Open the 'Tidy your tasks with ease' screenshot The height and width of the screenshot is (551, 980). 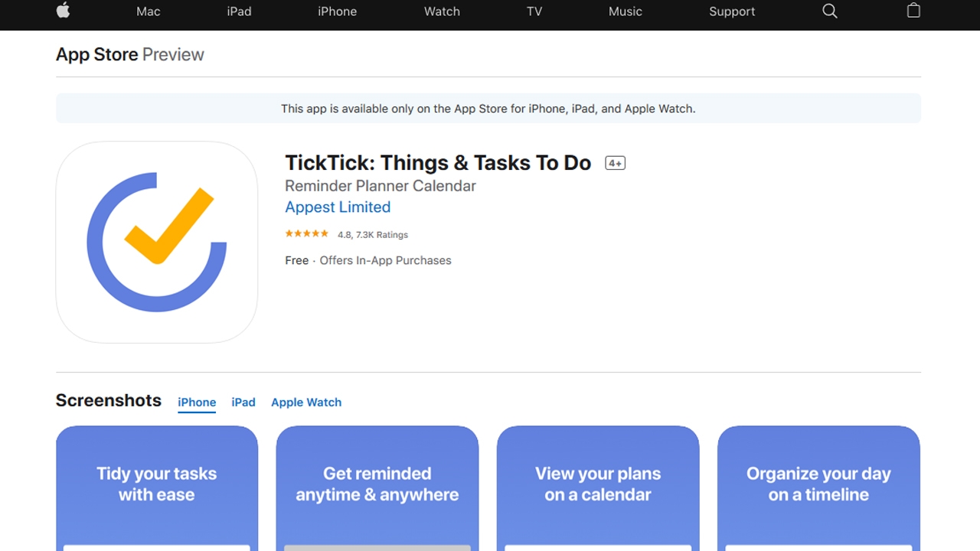coord(157,488)
